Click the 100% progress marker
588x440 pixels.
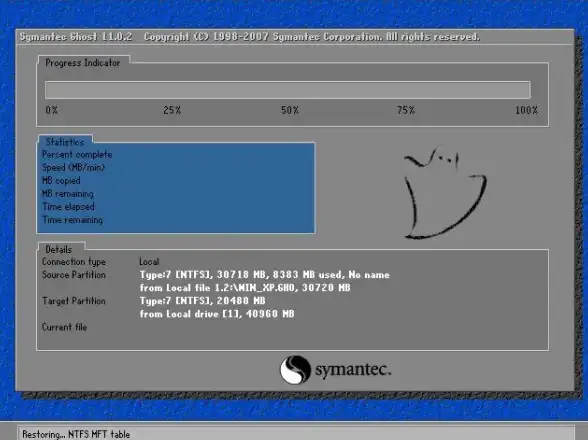click(526, 110)
